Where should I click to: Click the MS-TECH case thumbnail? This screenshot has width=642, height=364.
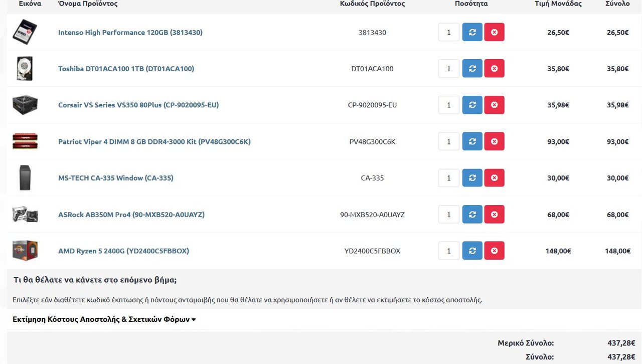coord(25,178)
